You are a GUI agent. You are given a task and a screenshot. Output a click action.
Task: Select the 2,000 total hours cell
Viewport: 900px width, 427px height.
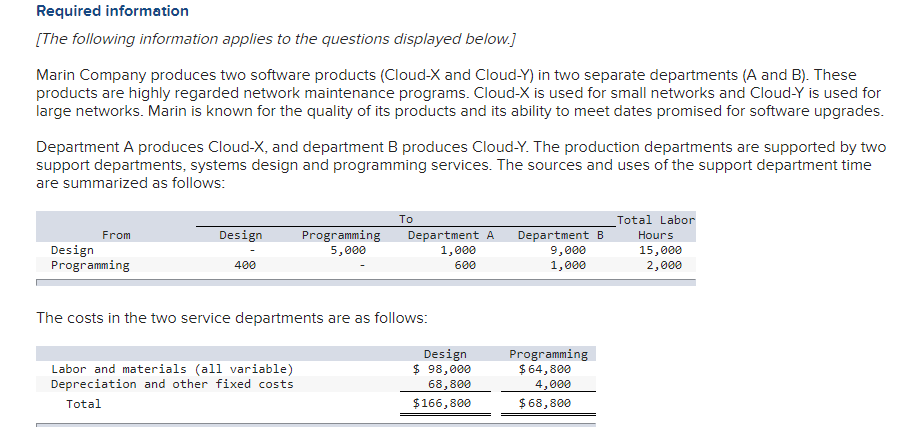click(x=664, y=265)
